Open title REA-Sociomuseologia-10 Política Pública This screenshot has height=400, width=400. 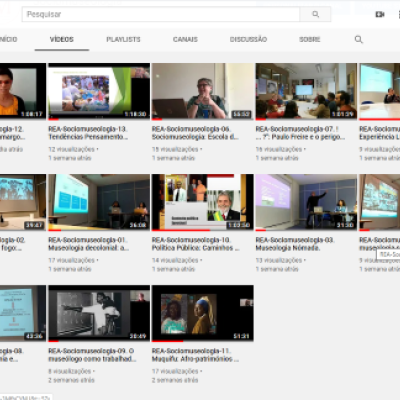point(196,244)
